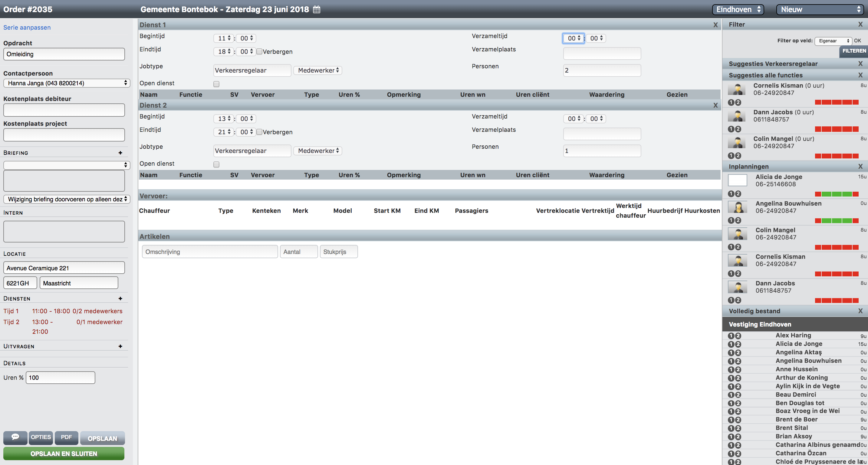Tick the Open dienst checkbox in Dienst 2
Image resolution: width=868 pixels, height=465 pixels.
(x=216, y=164)
